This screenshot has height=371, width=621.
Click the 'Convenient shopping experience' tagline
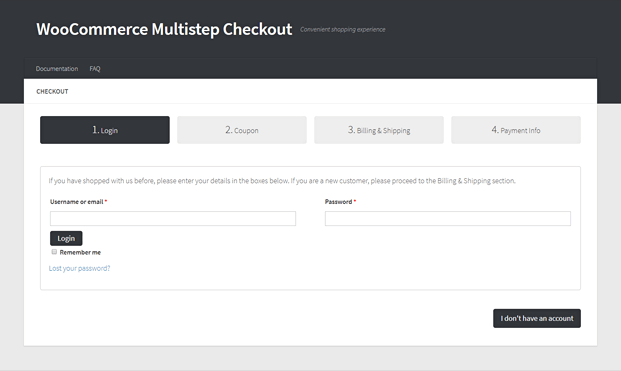[343, 30]
